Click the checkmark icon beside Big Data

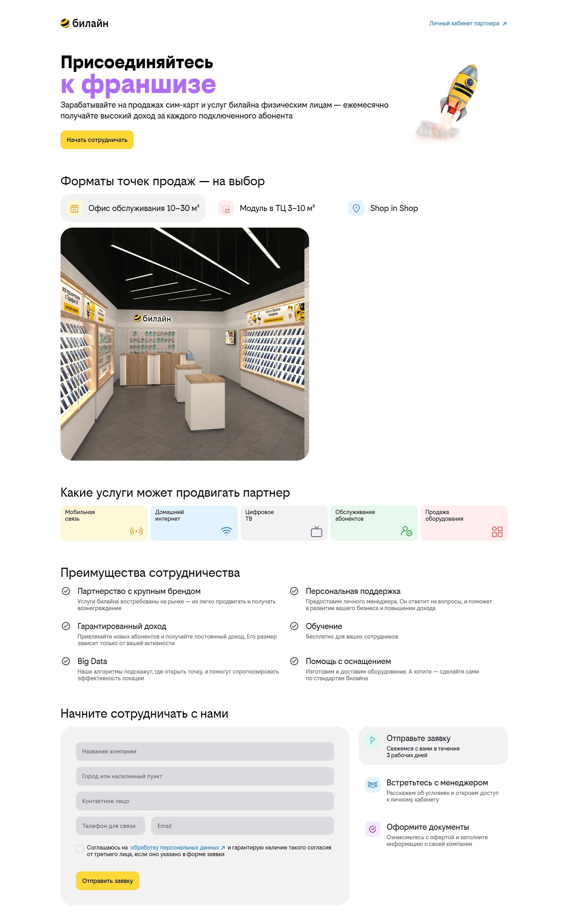tap(66, 661)
